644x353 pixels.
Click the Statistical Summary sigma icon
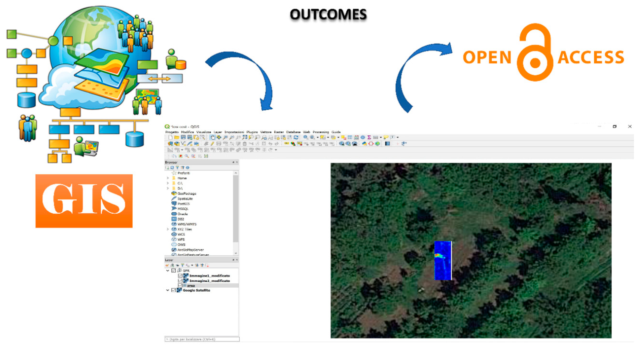click(x=369, y=137)
